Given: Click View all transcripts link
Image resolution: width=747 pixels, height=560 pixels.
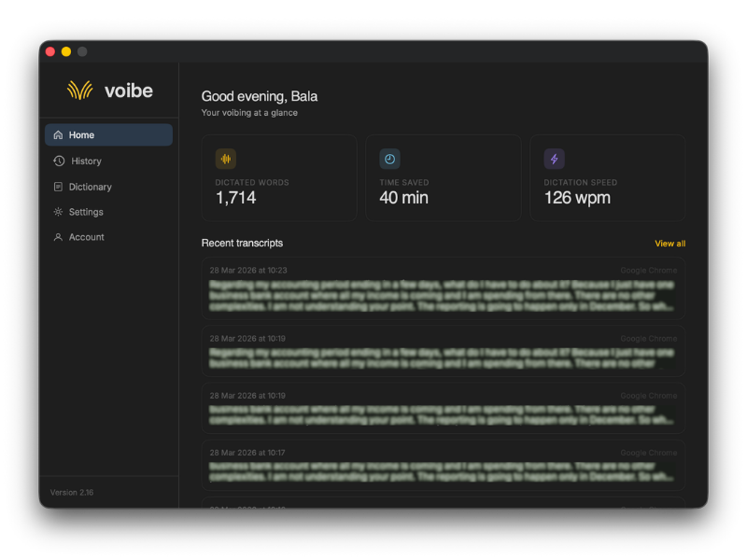Looking at the screenshot, I should (669, 244).
